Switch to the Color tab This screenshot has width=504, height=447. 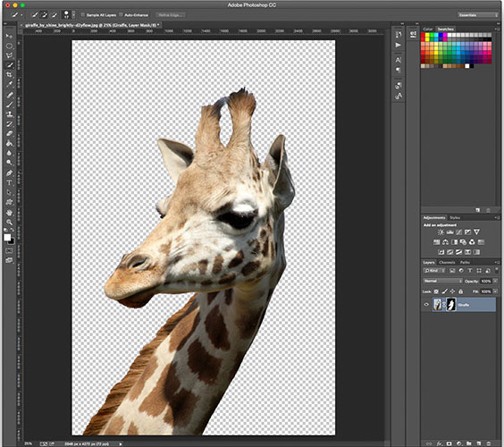[428, 29]
